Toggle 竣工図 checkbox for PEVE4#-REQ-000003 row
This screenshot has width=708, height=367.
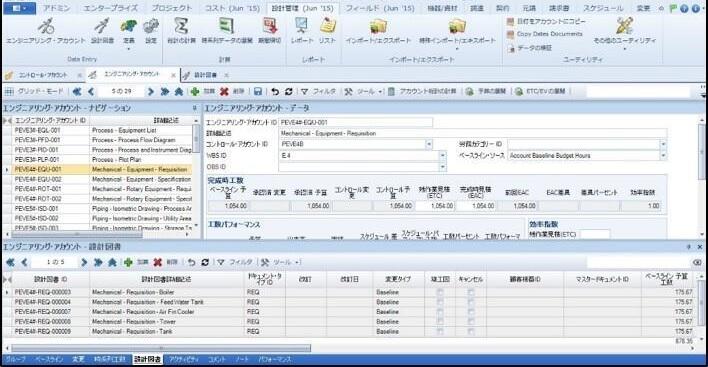(440, 293)
